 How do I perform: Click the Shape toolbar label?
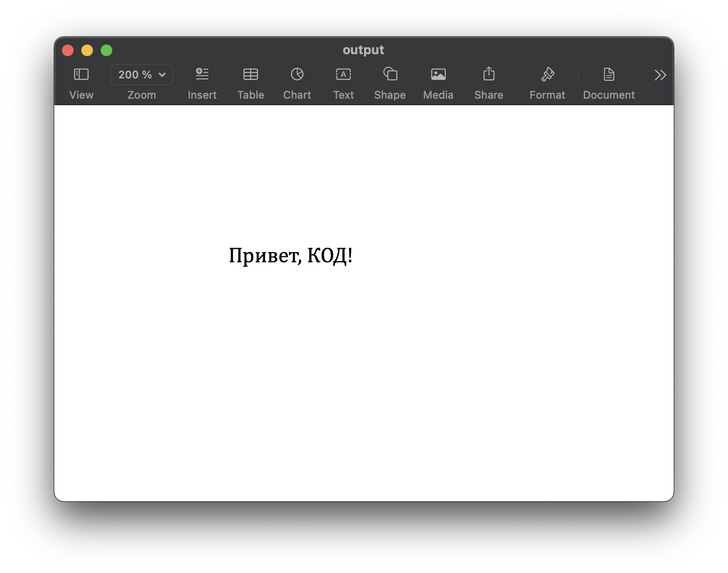[x=390, y=95]
